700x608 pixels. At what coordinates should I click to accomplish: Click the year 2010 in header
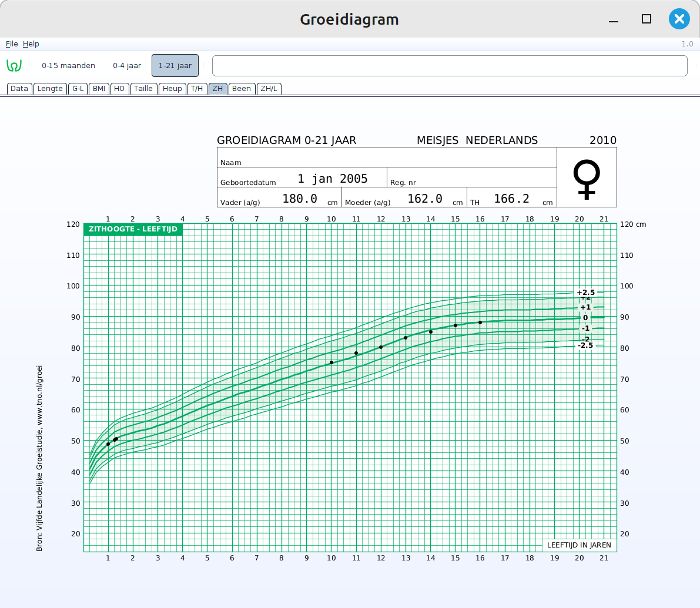(602, 140)
